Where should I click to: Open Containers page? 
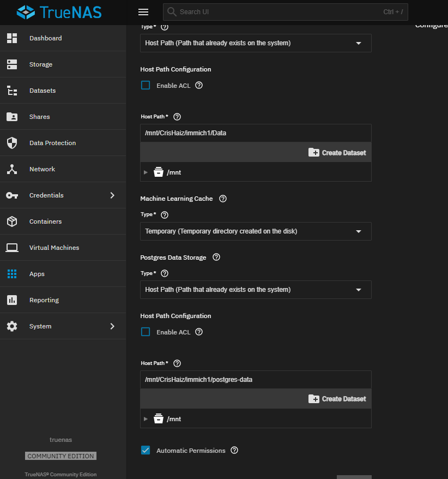(63, 221)
